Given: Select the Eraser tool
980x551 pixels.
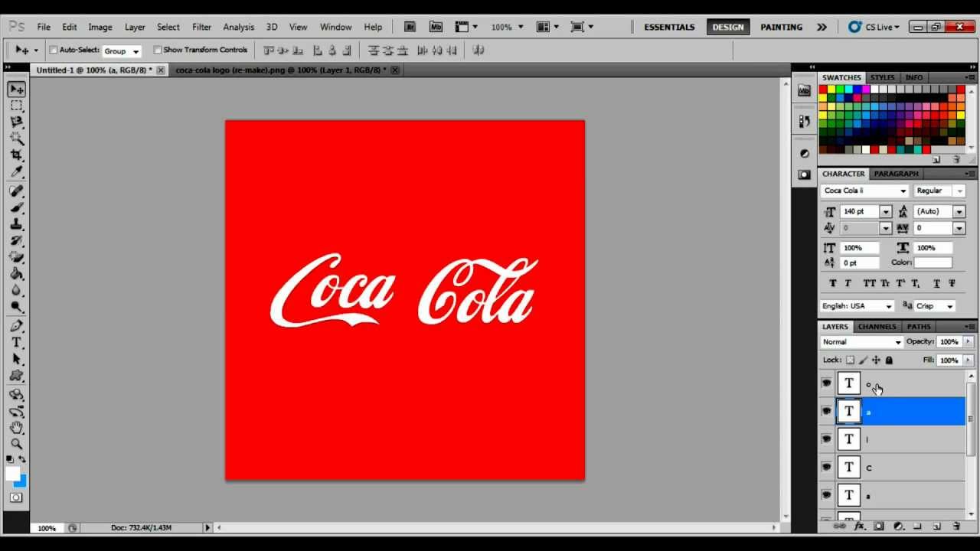Looking at the screenshot, I should point(17,257).
